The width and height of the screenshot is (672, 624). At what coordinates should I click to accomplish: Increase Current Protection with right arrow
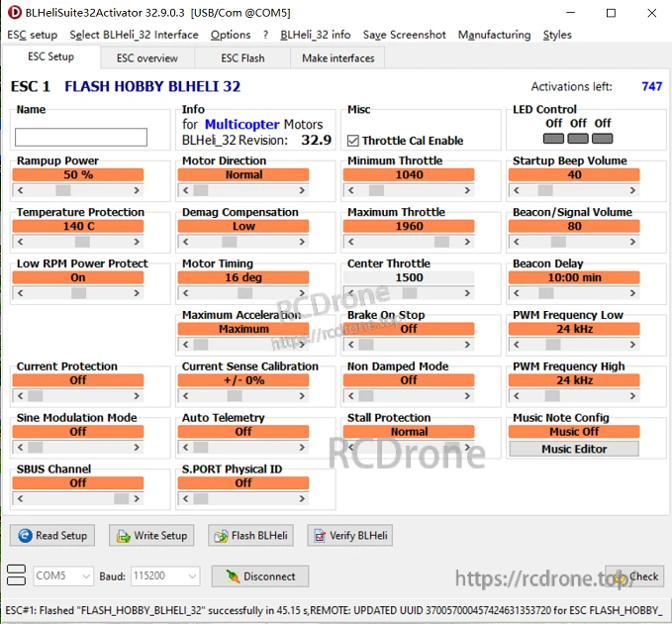(137, 396)
